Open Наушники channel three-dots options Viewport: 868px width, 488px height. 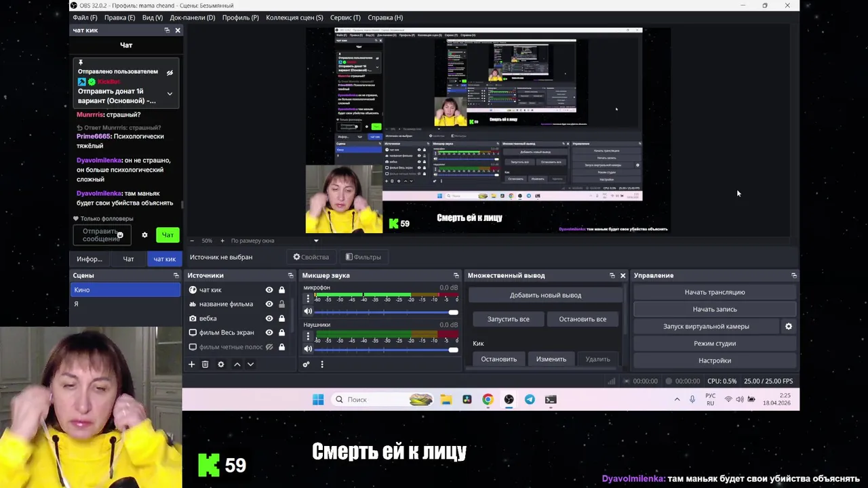click(308, 335)
